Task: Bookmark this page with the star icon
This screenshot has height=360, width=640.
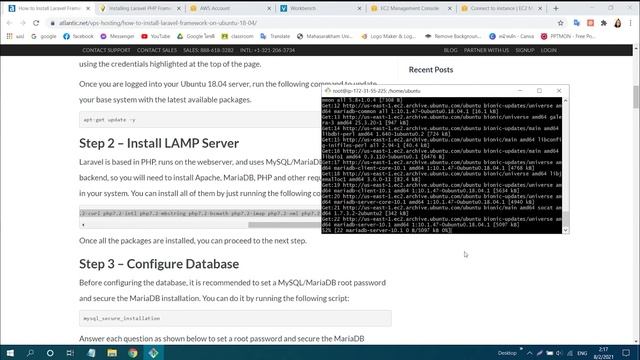Action: 560,23
